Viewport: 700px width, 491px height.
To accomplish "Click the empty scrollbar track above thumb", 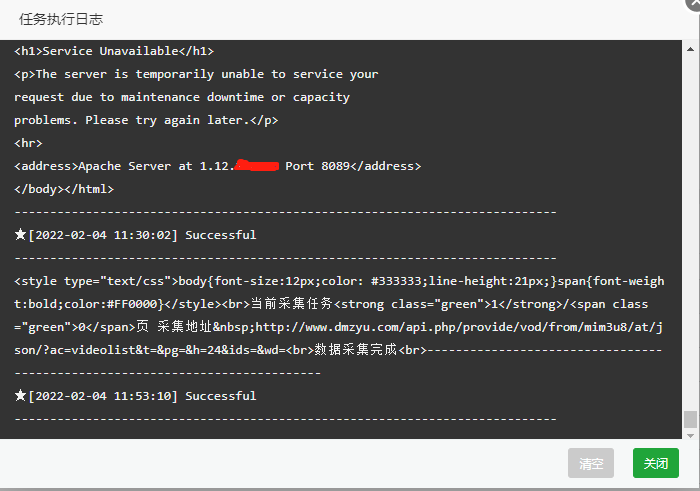I will coord(690,232).
